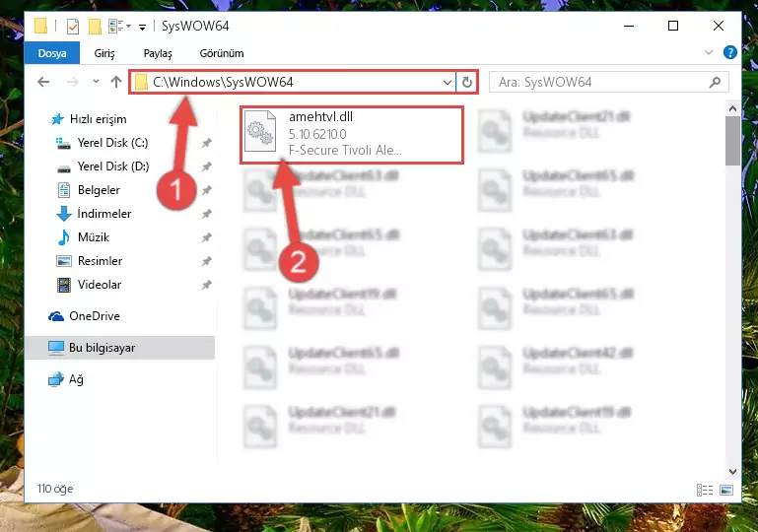Click the pin icon beside Yerel Disk (D:)
758x532 pixels.
[x=206, y=166]
